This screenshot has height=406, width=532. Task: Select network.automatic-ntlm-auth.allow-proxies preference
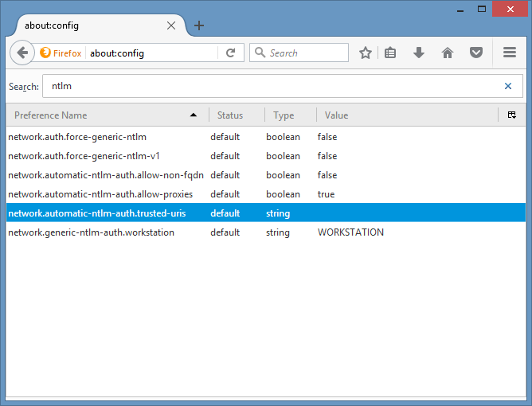point(266,194)
